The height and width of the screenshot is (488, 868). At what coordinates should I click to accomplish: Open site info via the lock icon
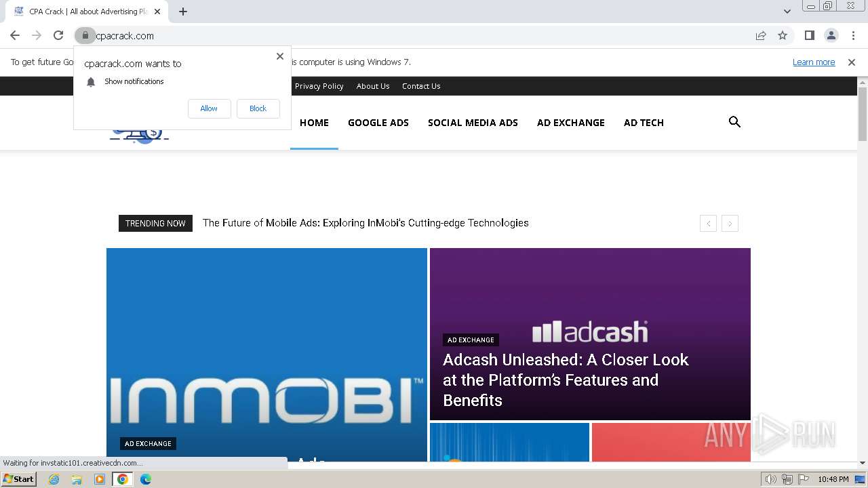85,35
